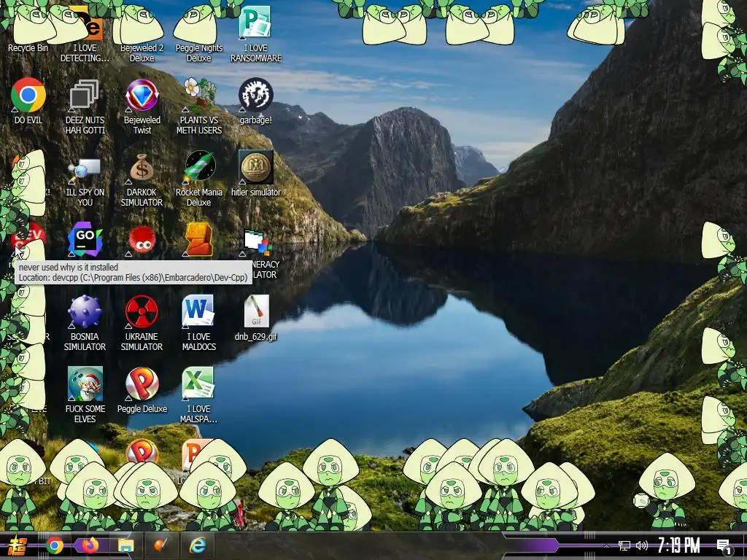
Task: Select the BOSNIA SIMULATOR spiked ball icon
Action: 85,323
